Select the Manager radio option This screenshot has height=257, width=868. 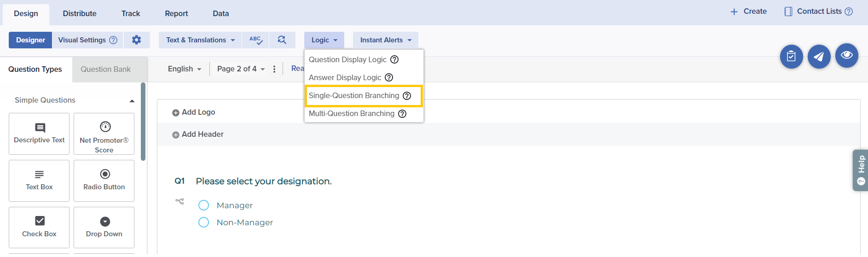tap(203, 205)
